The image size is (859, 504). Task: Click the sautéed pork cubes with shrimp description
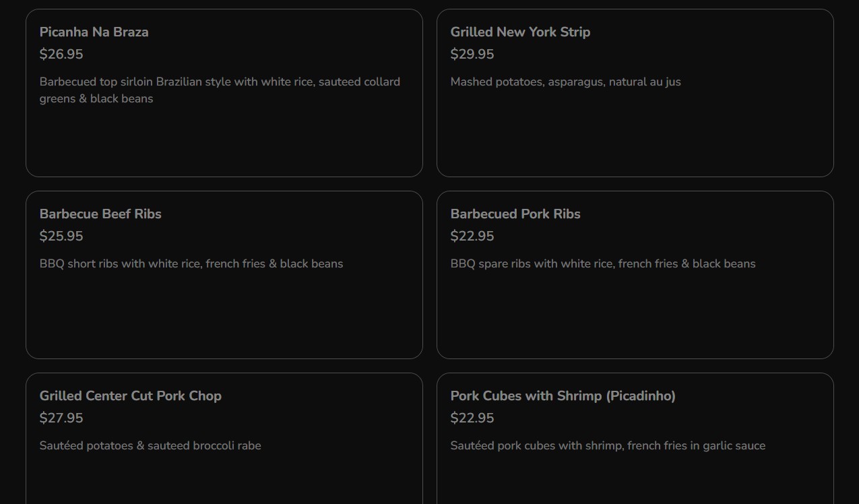coord(608,445)
